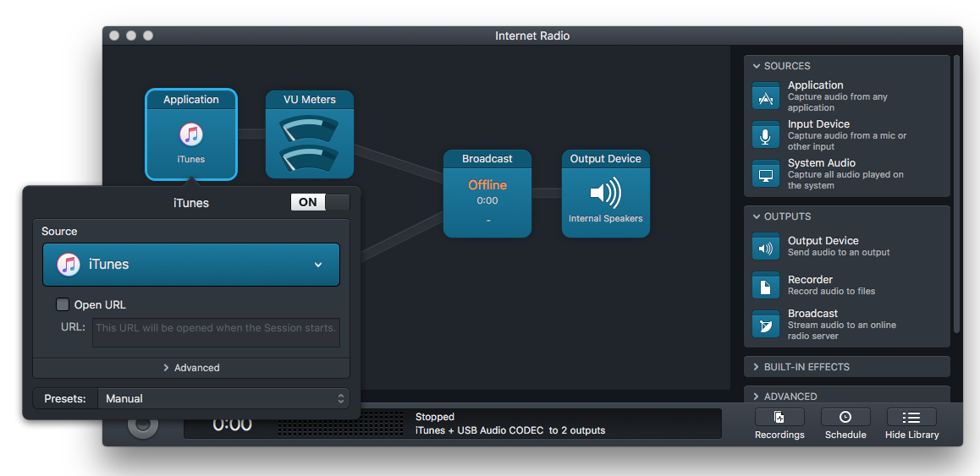Toggle the iTunes ON switch

tap(320, 202)
